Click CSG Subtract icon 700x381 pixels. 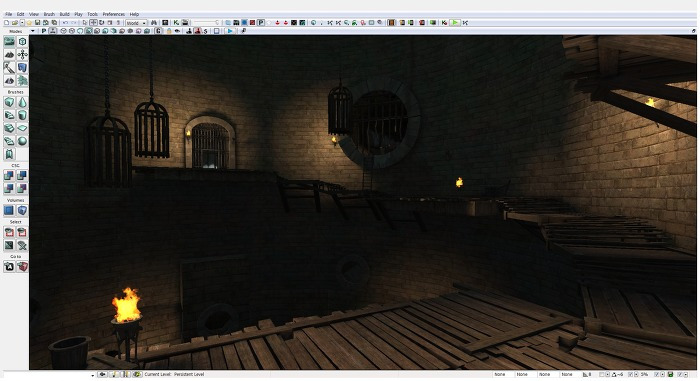pyautogui.click(x=22, y=176)
